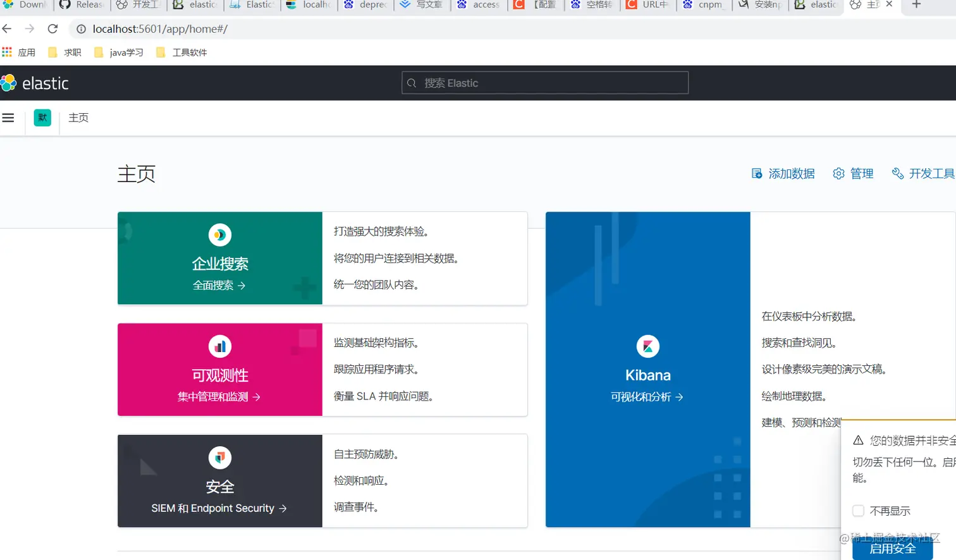This screenshot has height=560, width=956.
Task: Open the 求职 bookmark folder
Action: [x=65, y=52]
